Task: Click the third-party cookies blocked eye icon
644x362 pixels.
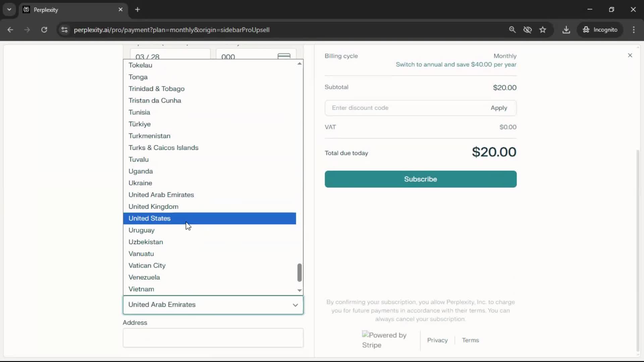Action: point(528,30)
